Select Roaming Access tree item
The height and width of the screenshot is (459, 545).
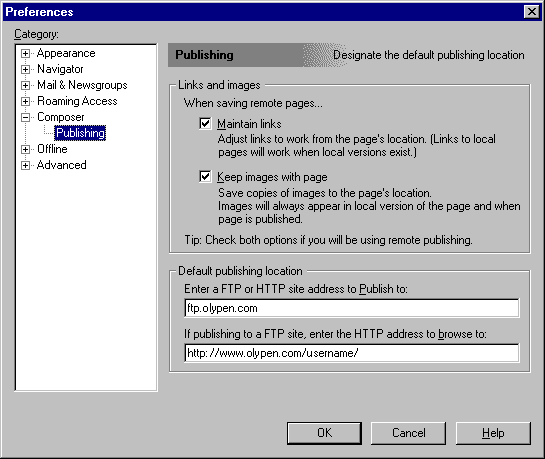click(77, 101)
